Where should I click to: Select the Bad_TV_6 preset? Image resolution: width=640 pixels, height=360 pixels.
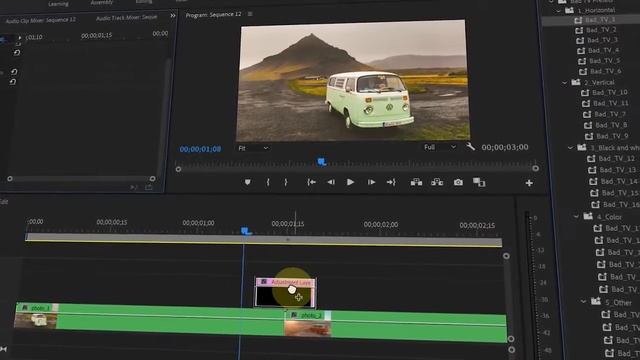tap(606, 71)
